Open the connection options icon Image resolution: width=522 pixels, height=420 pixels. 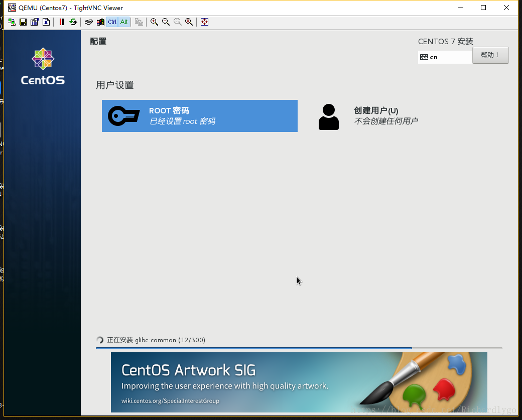35,22
